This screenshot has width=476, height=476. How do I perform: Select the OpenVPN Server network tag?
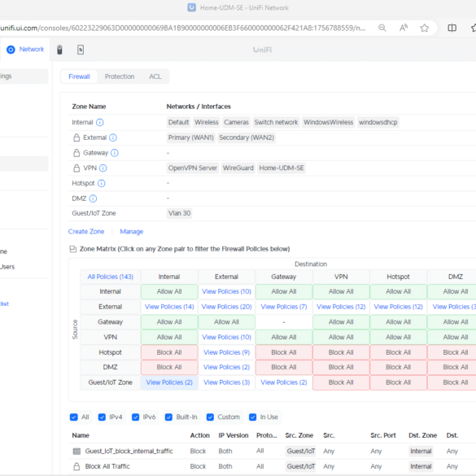point(193,168)
